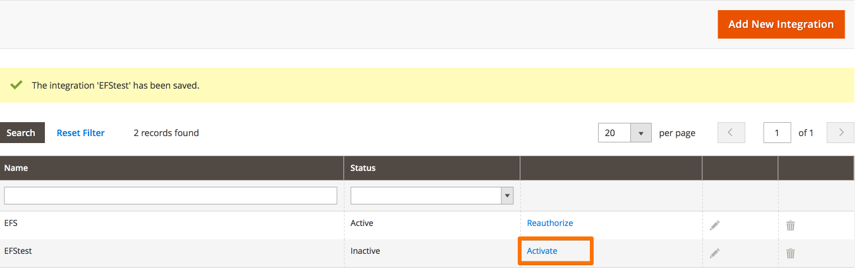Focus the Name filter text field

(x=171, y=196)
